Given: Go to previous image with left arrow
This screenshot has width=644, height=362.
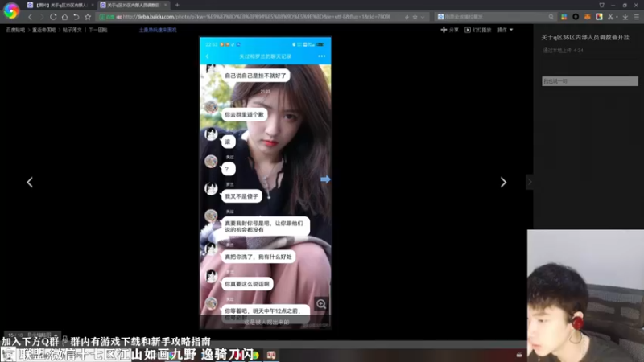Looking at the screenshot, I should [x=30, y=183].
